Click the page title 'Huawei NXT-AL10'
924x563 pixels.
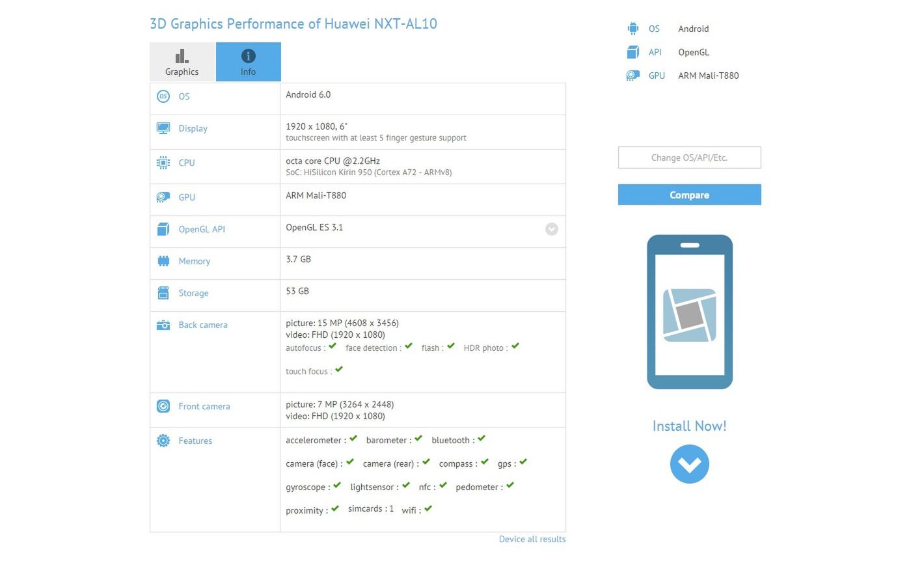(x=381, y=24)
